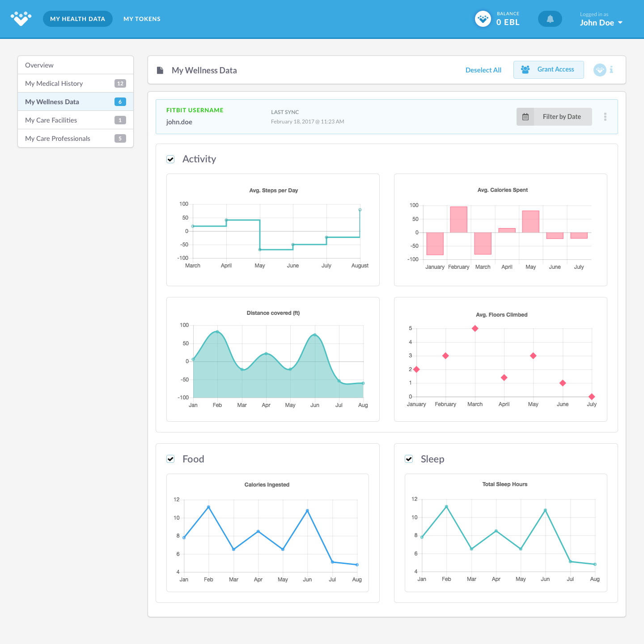Click the balance token icon

point(483,19)
